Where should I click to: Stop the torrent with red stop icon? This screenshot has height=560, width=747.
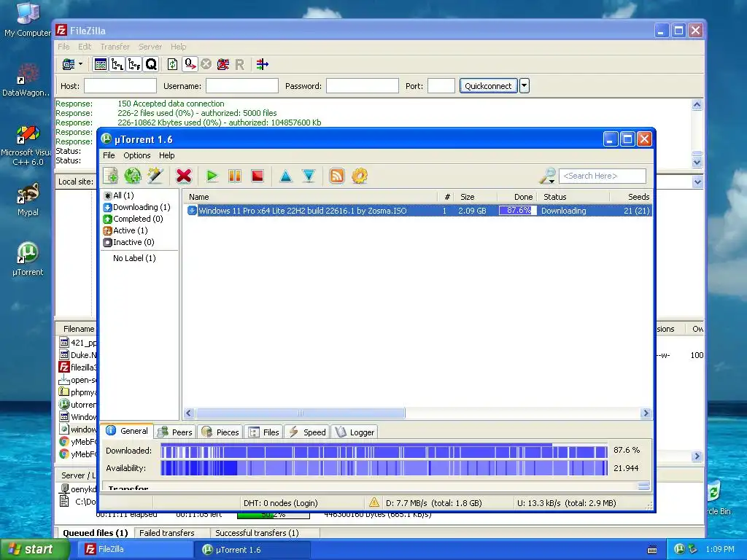point(258,176)
